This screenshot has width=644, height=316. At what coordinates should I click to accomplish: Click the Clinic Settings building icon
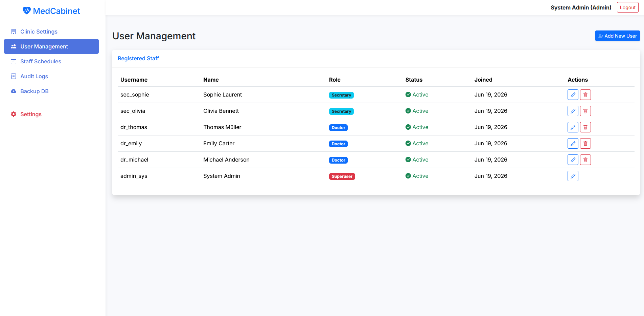pos(14,31)
